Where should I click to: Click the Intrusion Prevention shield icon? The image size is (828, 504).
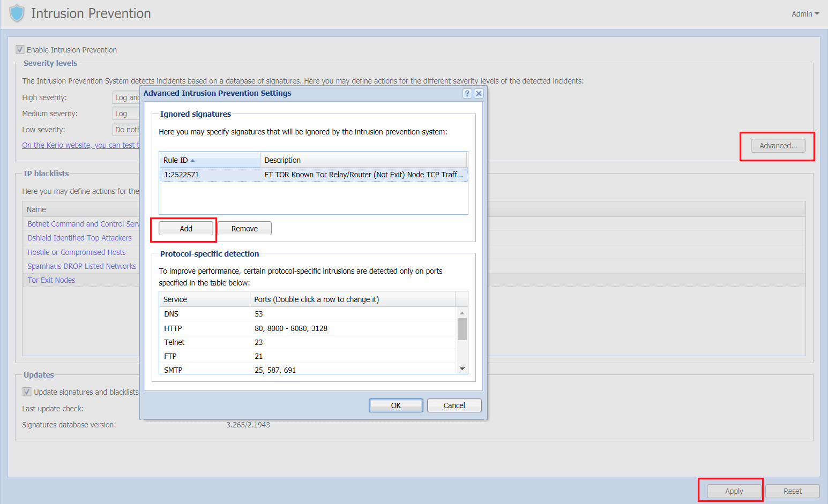[17, 13]
